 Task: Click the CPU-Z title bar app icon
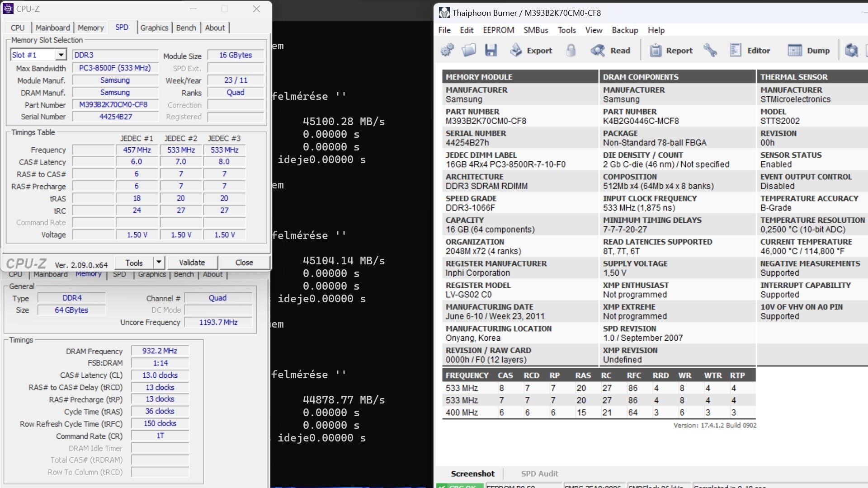tap(8, 9)
